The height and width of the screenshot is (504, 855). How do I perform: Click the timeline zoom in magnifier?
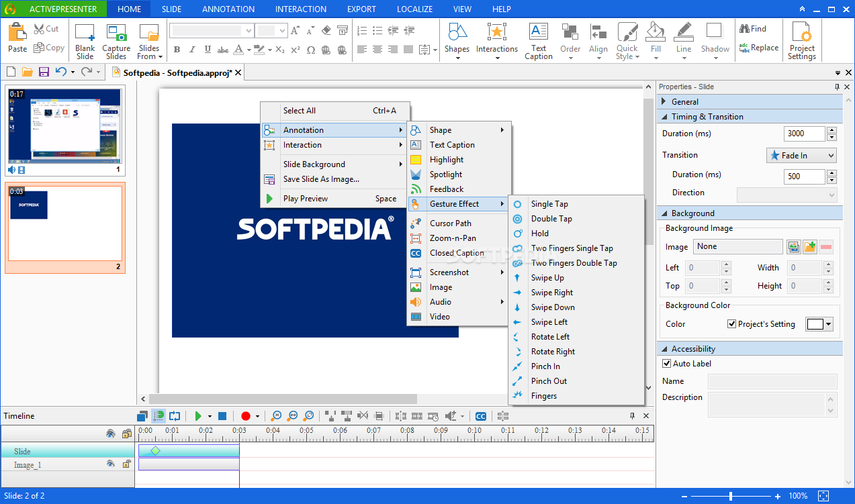[276, 416]
